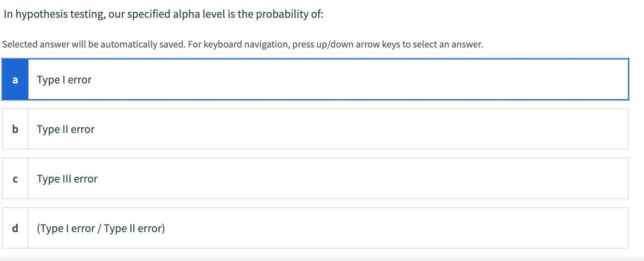Select answer option a, Type I error
Screen dimensions: 644x261
[x=315, y=79]
